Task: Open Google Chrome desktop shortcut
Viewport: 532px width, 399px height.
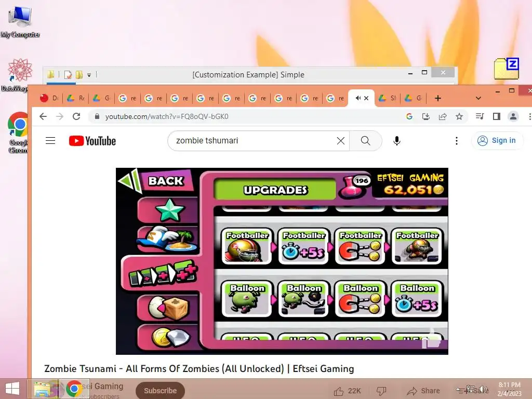Action: (x=17, y=132)
